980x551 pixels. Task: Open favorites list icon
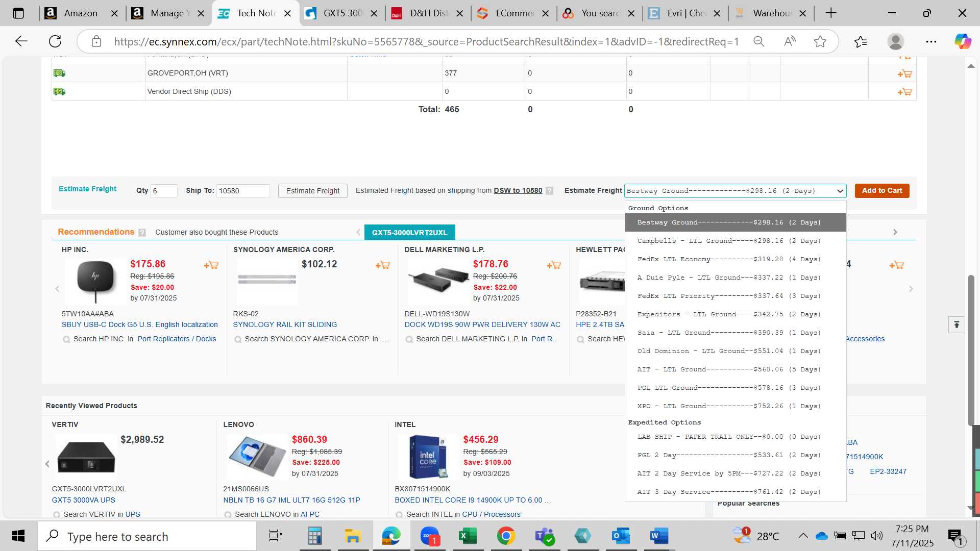[861, 41]
